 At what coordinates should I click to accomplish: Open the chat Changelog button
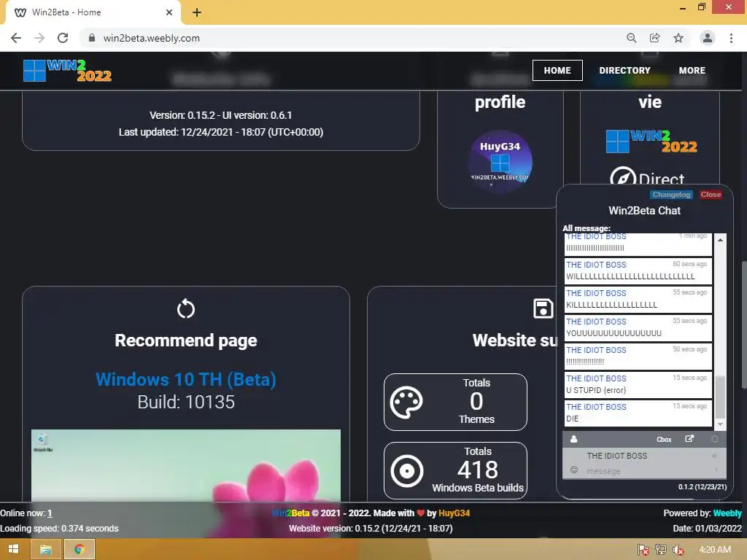[x=671, y=194]
